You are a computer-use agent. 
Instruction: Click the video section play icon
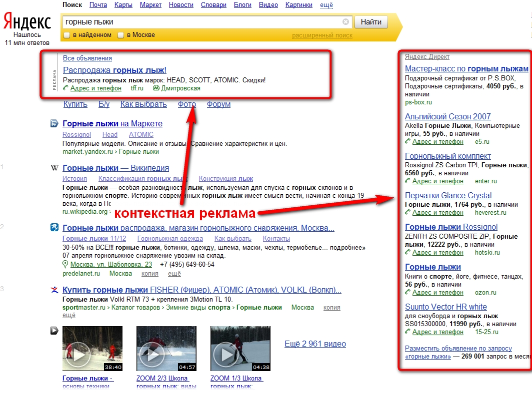(x=54, y=331)
